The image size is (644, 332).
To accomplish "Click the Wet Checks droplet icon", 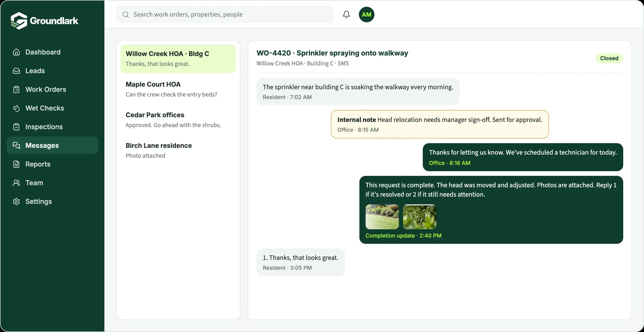I will 16,108.
